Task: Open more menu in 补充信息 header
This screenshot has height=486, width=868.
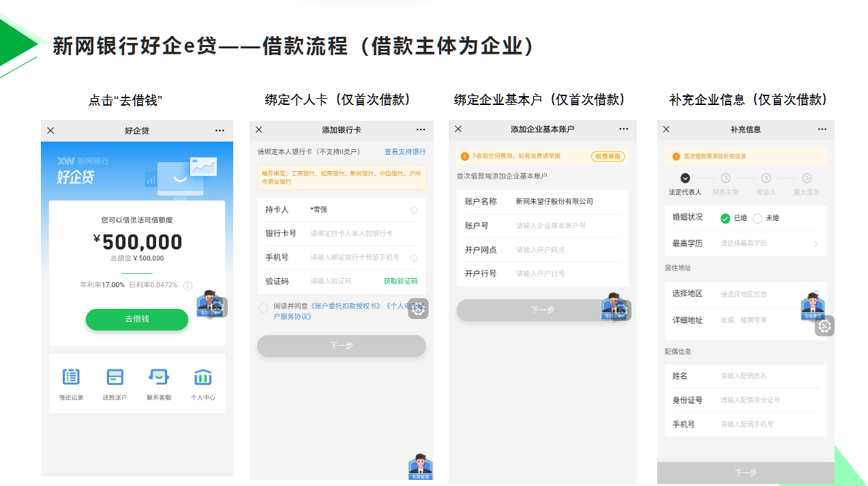Action: tap(822, 129)
